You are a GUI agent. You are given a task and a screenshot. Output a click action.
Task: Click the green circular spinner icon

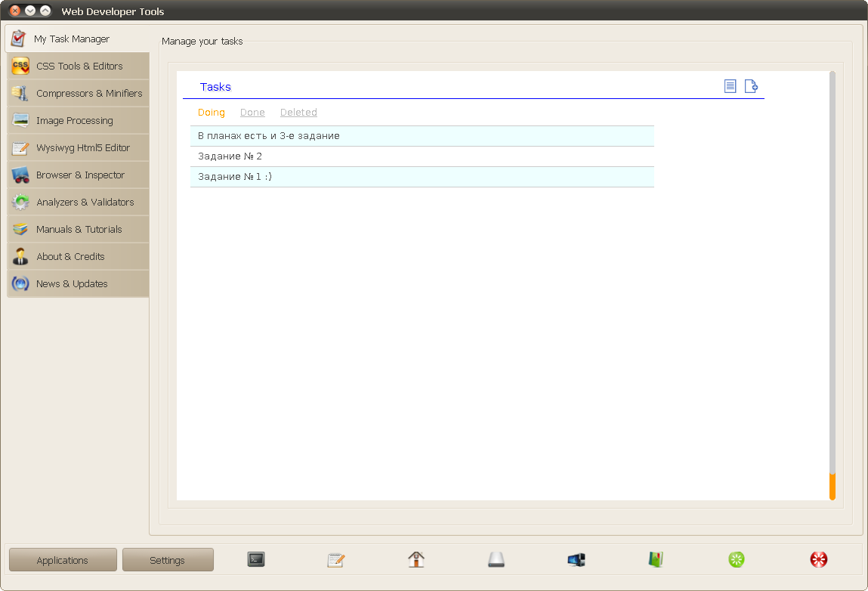tap(737, 559)
